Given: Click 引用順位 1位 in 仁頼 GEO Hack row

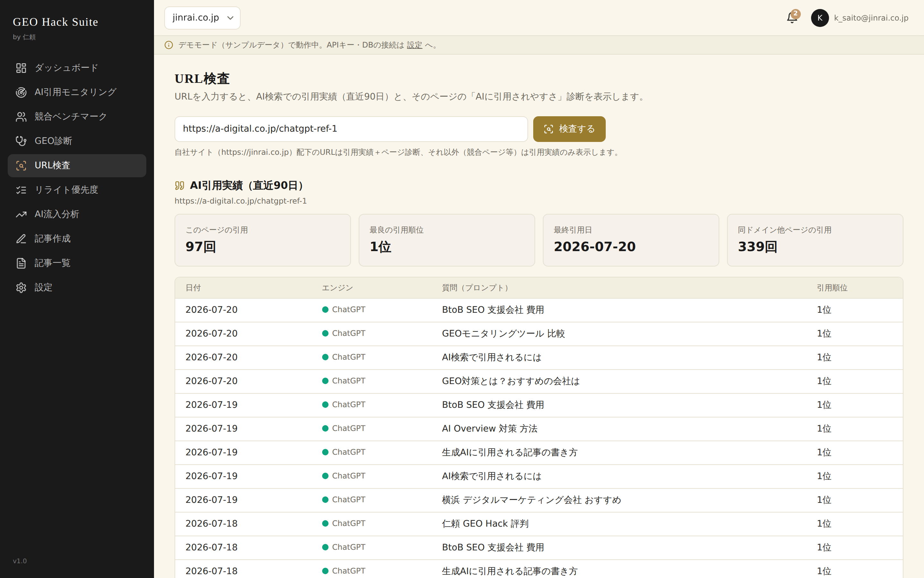Looking at the screenshot, I should [824, 524].
